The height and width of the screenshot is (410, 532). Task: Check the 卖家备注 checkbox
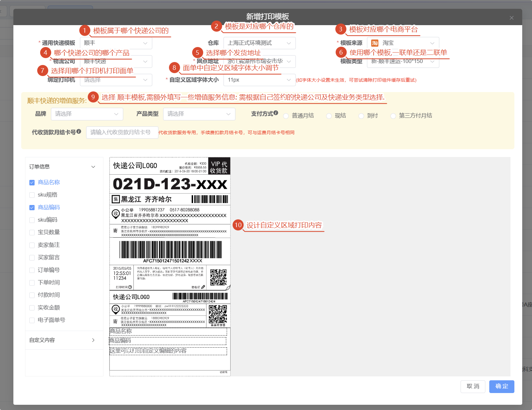32,245
